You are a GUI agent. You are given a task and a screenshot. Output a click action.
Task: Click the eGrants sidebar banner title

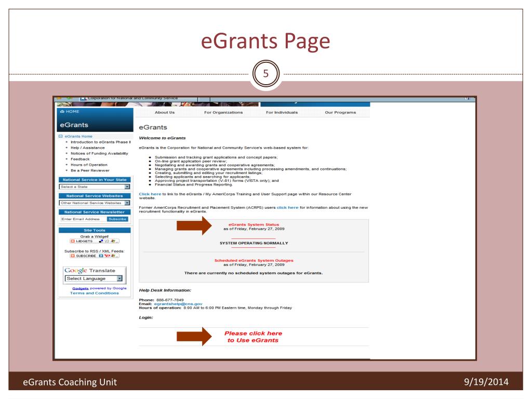(74, 125)
